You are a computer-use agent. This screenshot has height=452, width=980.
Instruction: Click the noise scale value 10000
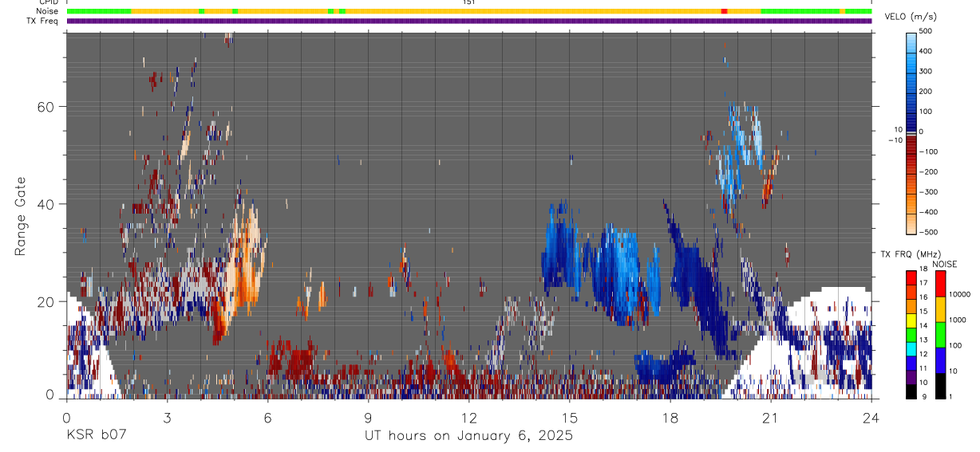[x=960, y=294]
